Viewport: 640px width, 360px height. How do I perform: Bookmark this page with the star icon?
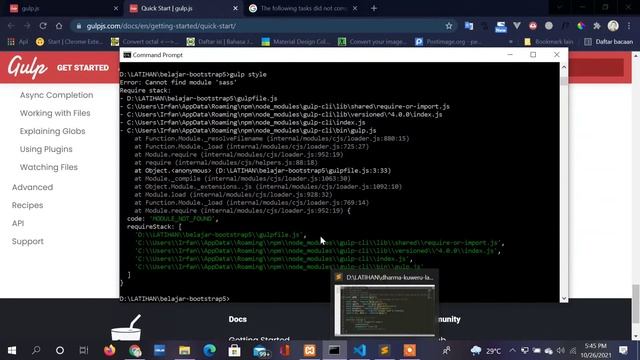point(449,26)
